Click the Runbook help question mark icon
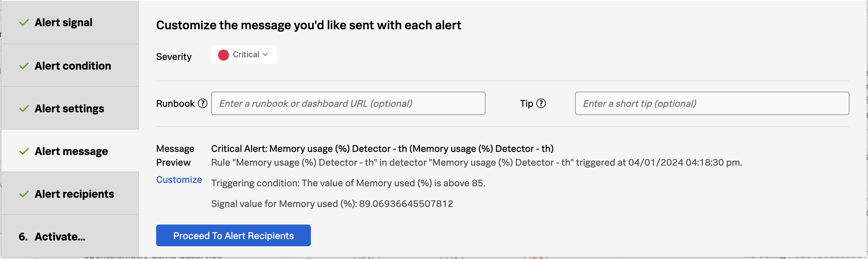868x259 pixels. 203,103
